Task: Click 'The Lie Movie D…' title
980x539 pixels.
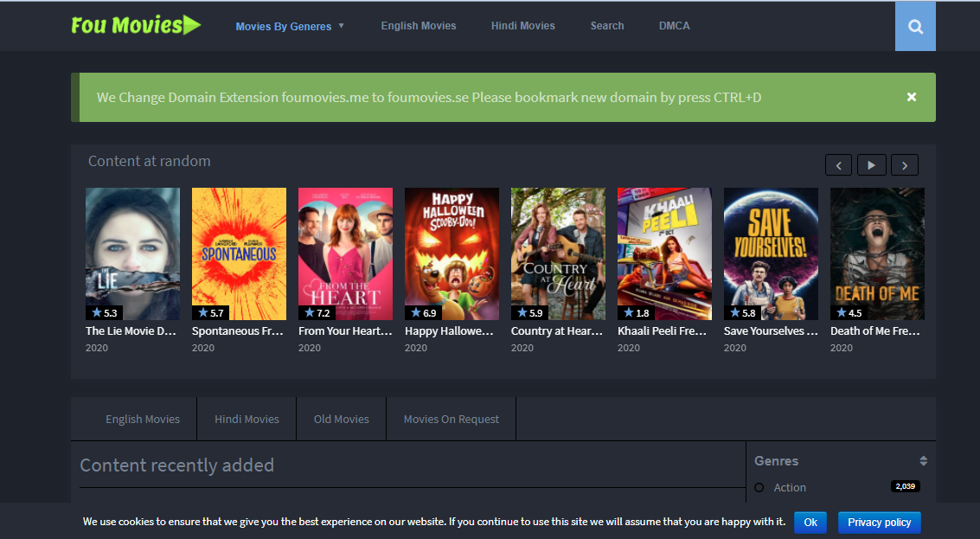Action: click(131, 331)
